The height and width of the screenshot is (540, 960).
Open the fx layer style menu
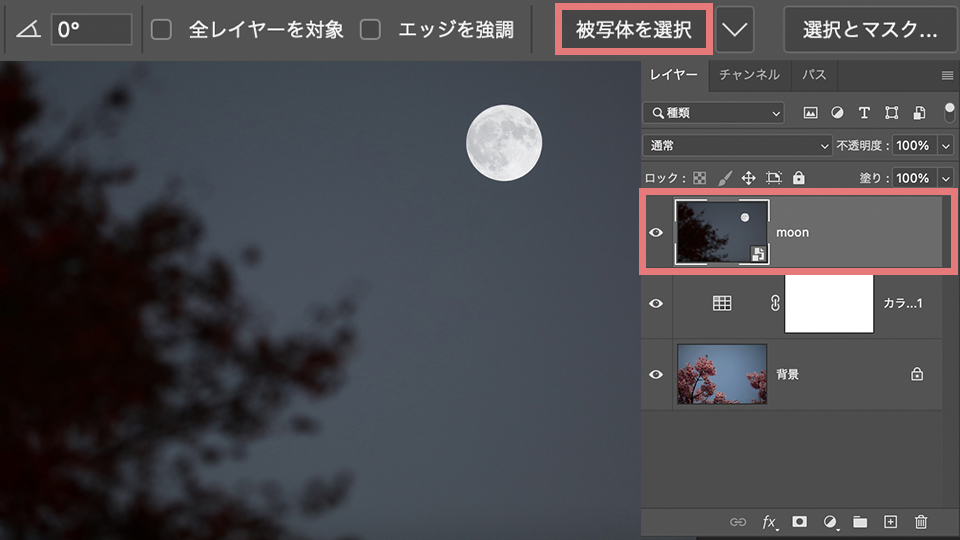pos(770,522)
